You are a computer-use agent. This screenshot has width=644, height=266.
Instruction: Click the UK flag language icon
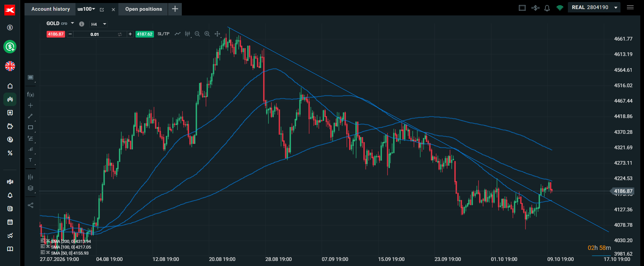10,66
